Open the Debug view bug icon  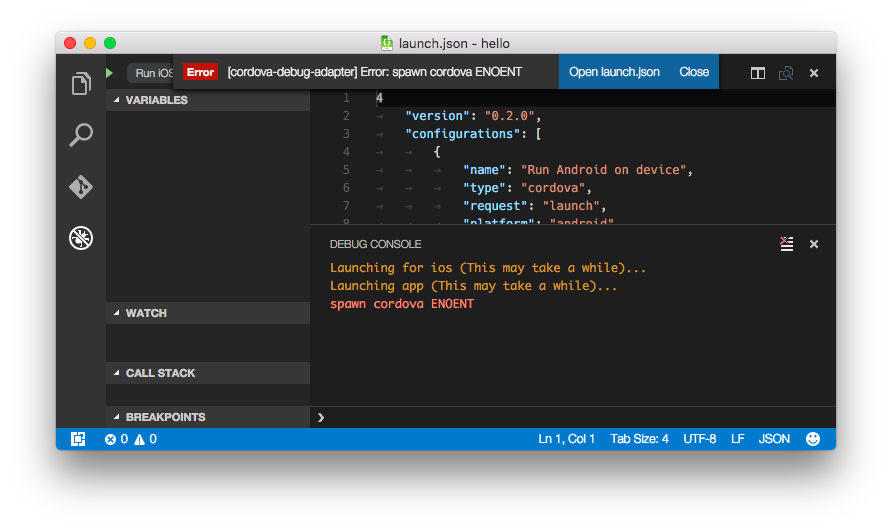(x=81, y=238)
